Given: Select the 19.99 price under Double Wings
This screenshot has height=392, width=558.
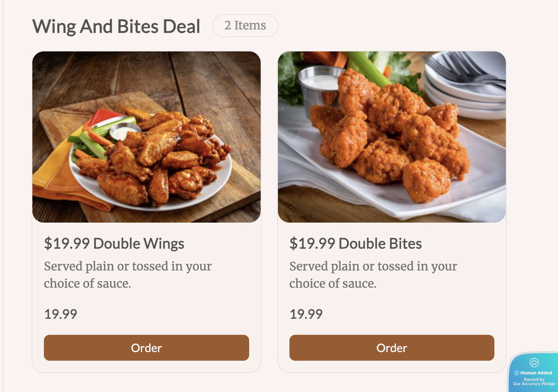Looking at the screenshot, I should [x=60, y=314].
